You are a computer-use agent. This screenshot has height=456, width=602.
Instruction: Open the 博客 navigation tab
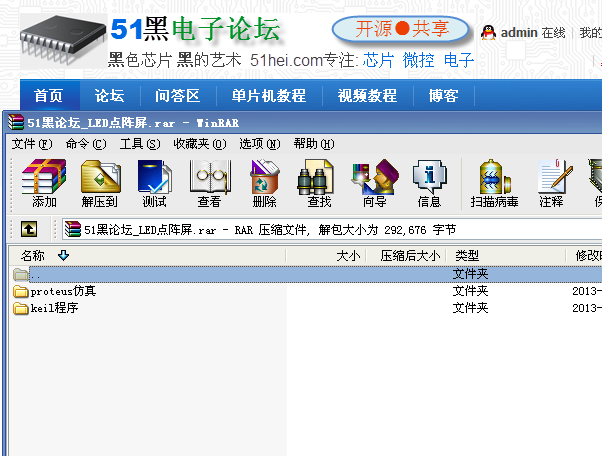point(443,96)
